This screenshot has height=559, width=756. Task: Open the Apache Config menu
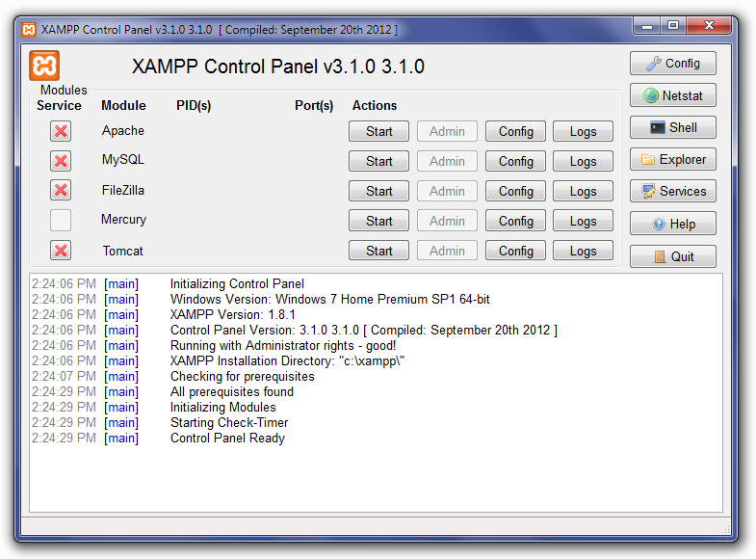tap(516, 131)
